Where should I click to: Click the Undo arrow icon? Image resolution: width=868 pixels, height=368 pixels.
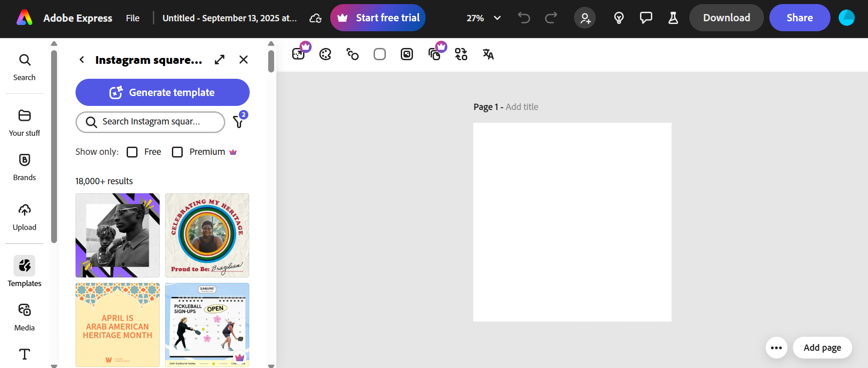(524, 18)
